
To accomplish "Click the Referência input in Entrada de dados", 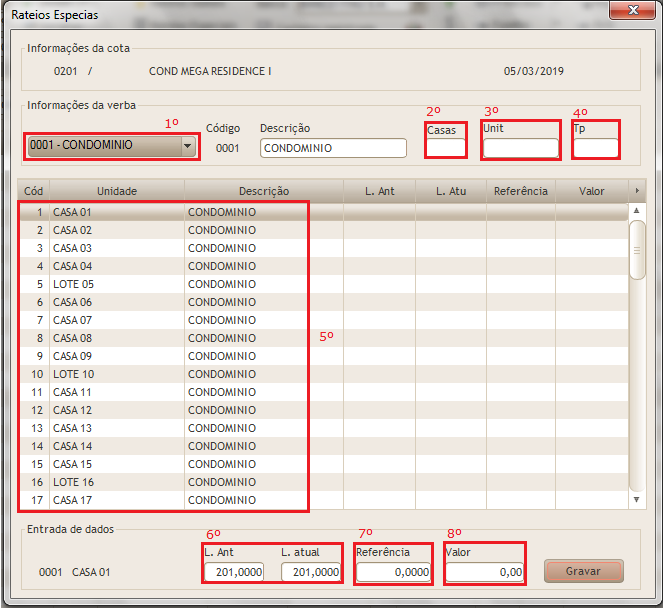I will pos(394,572).
